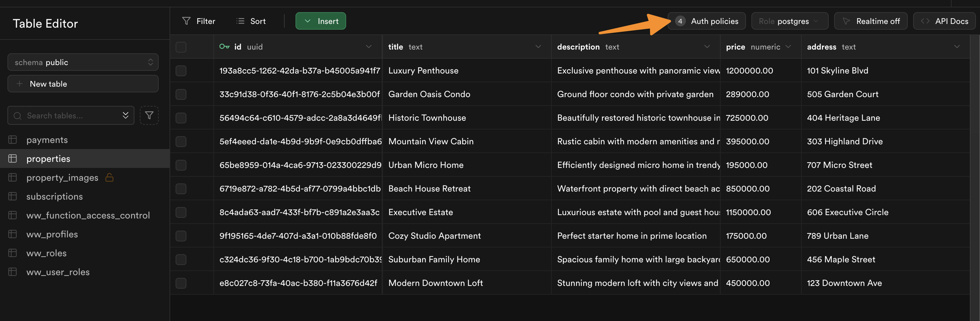
Task: Click the table icon beside payments
Action: (x=12, y=140)
